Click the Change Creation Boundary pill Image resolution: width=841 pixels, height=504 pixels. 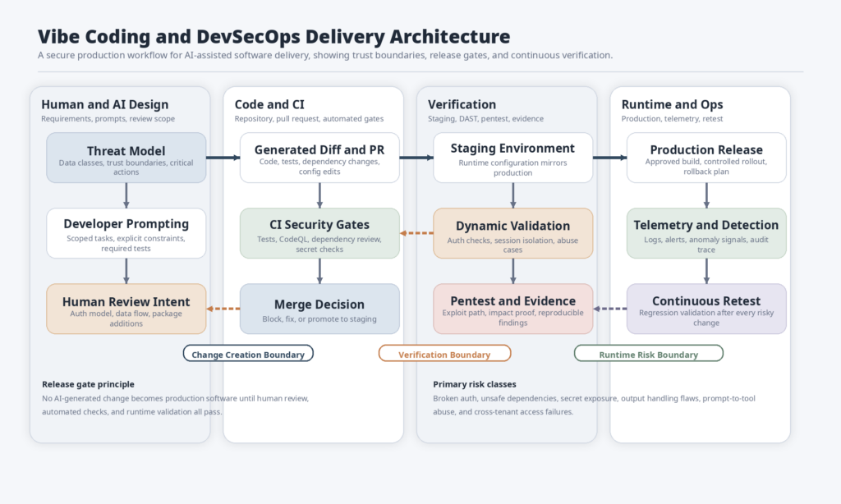click(x=248, y=354)
